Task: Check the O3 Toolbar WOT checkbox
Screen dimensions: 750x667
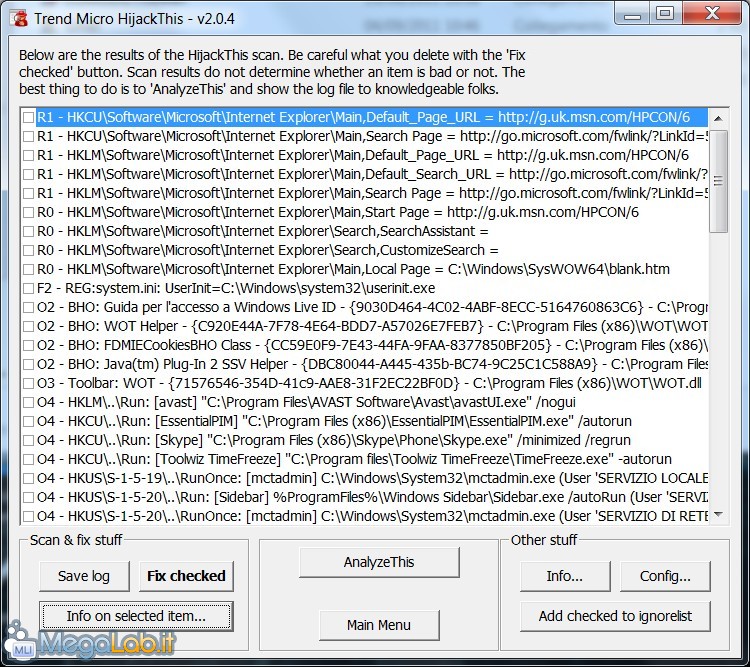Action: pos(29,383)
